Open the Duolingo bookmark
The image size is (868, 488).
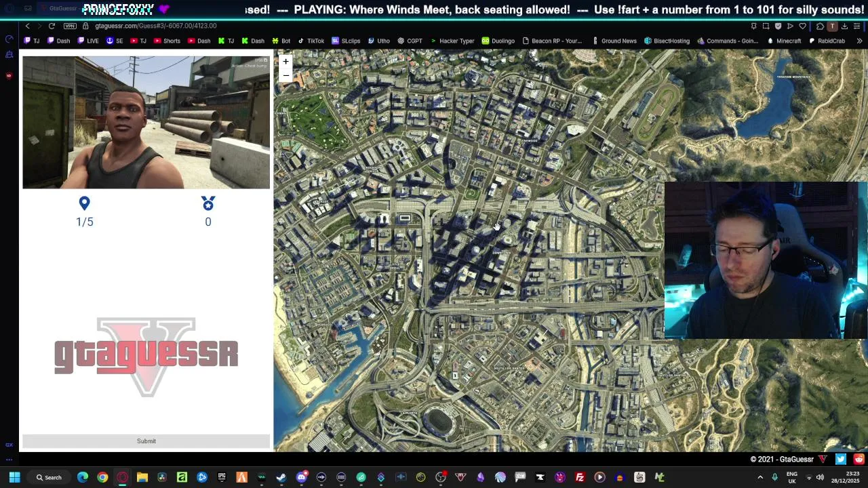tap(498, 41)
